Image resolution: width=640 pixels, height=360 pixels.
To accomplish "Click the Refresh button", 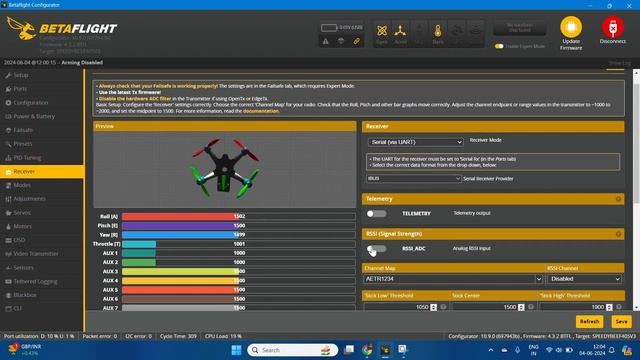I will point(589,322).
